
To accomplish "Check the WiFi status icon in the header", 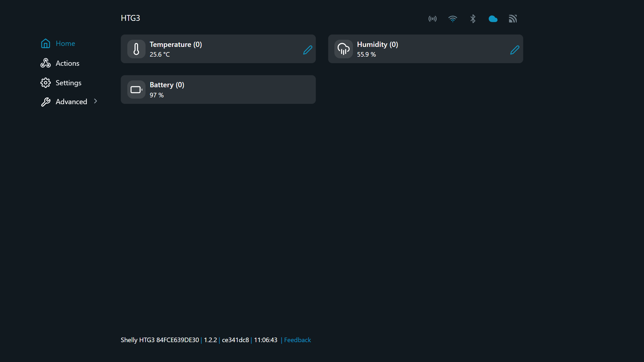I will (453, 19).
